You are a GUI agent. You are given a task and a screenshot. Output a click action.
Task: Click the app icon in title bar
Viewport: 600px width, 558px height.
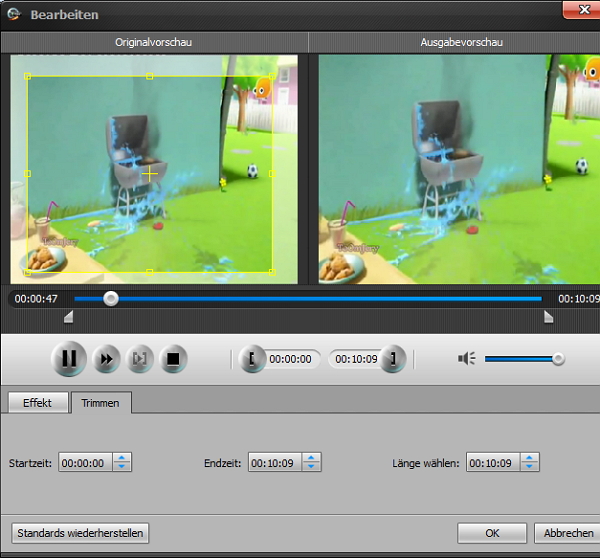click(14, 14)
